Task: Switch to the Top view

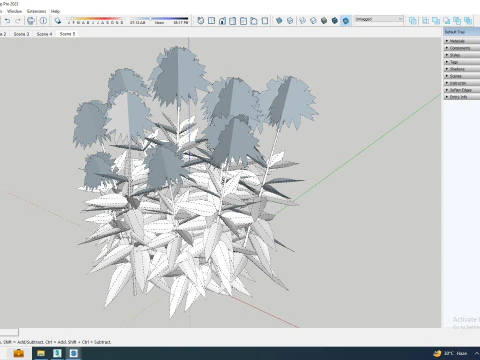Action: [211, 21]
